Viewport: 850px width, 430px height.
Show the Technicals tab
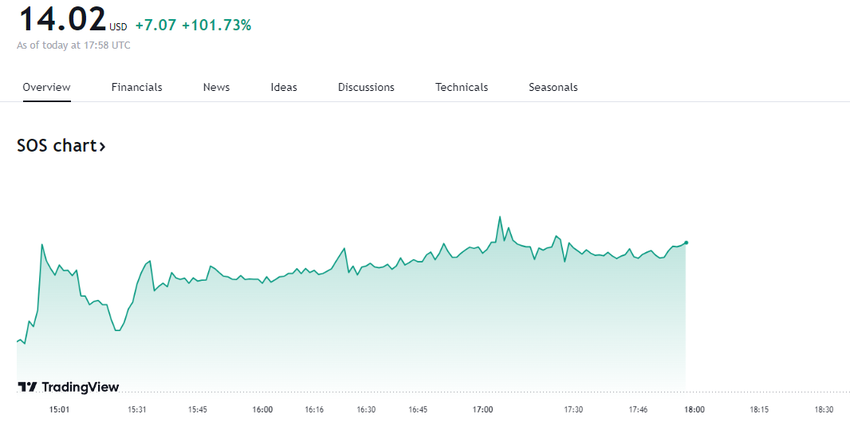pyautogui.click(x=462, y=87)
